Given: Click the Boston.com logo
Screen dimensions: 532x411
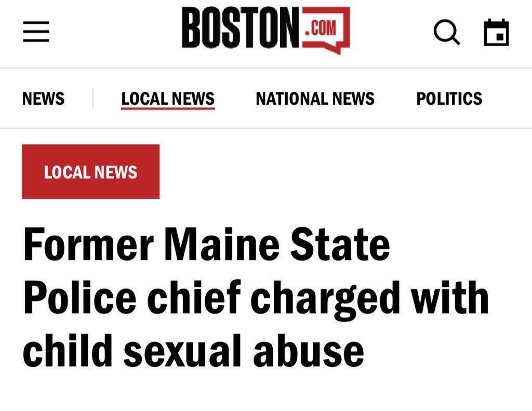Looking at the screenshot, I should pyautogui.click(x=265, y=30).
